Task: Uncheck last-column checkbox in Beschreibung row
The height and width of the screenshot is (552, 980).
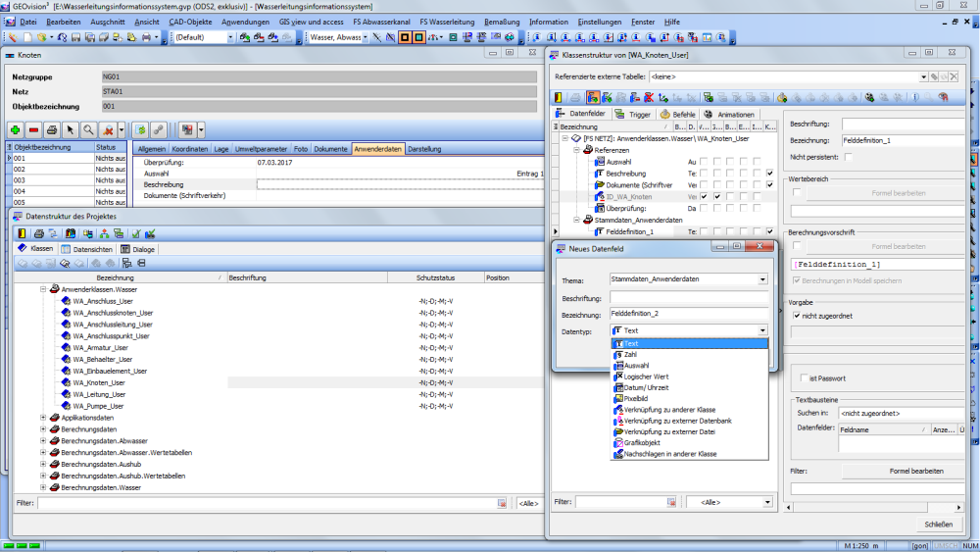Action: (770, 174)
